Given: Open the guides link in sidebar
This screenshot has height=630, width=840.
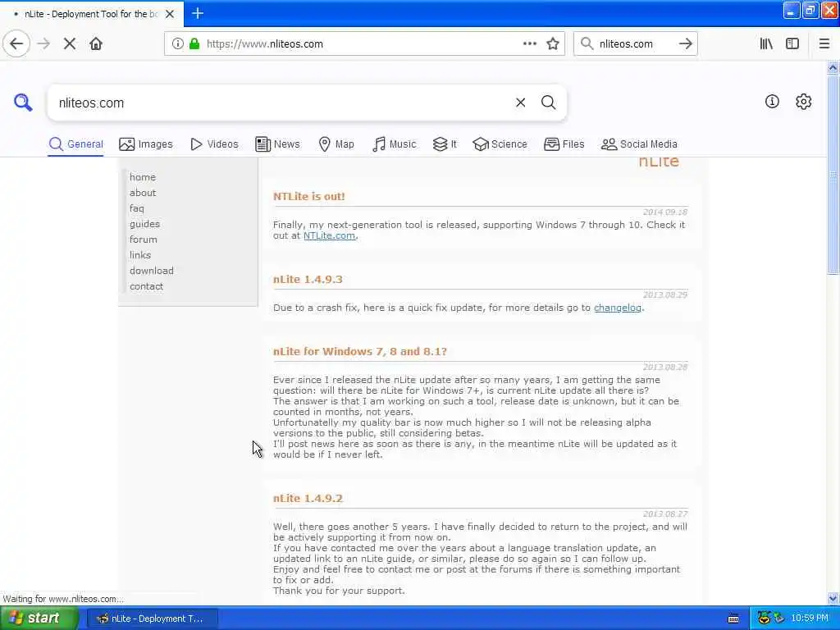Looking at the screenshot, I should (x=144, y=224).
